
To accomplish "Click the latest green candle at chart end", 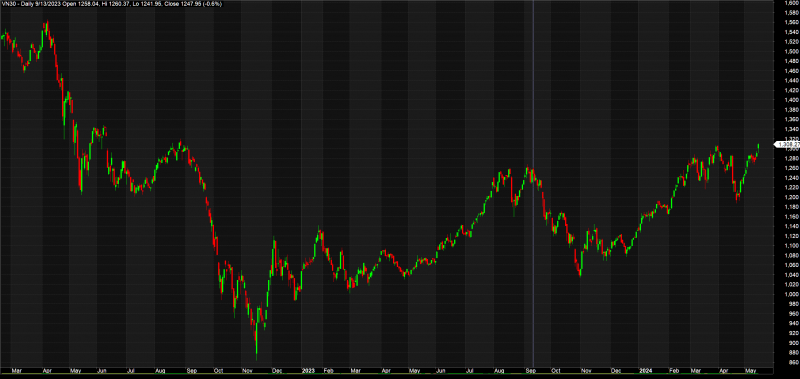I will click(x=758, y=148).
